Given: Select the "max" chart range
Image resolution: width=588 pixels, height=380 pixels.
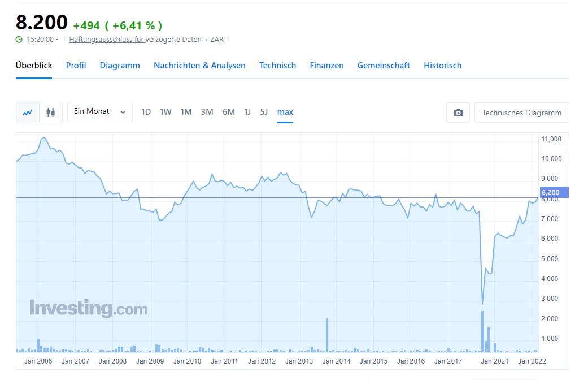Looking at the screenshot, I should (285, 112).
